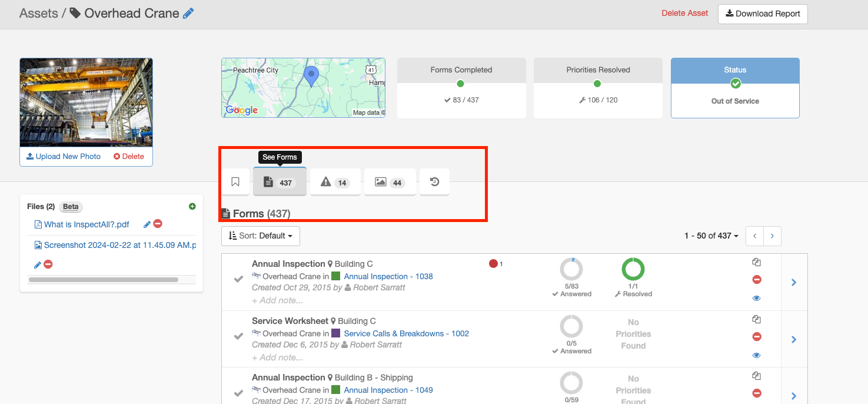Viewport: 868px width, 404px height.
Task: Click the Beta badge in Files
Action: [x=71, y=207]
